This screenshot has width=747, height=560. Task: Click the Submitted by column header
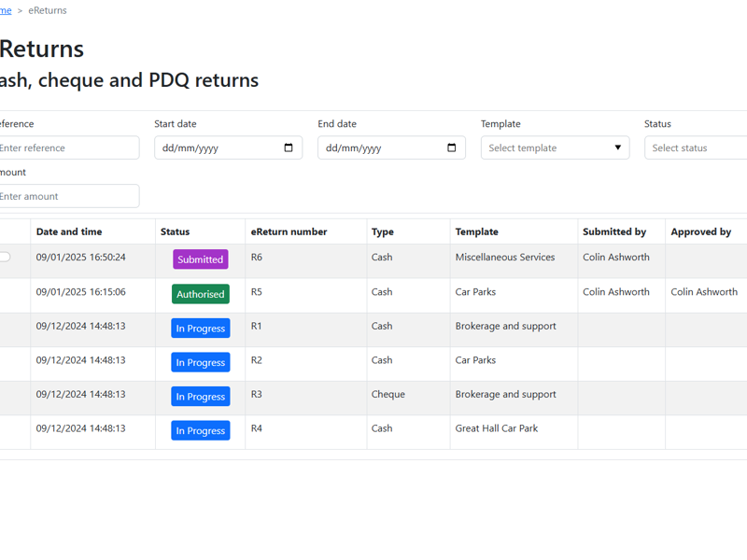point(613,231)
